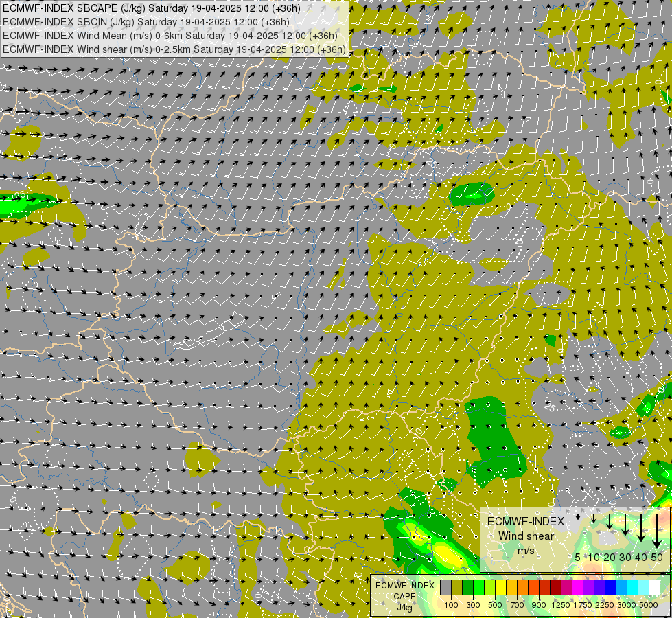Image resolution: width=672 pixels, height=618 pixels.
Task: Click the 100 label on CAPE scale
Action: point(451,605)
